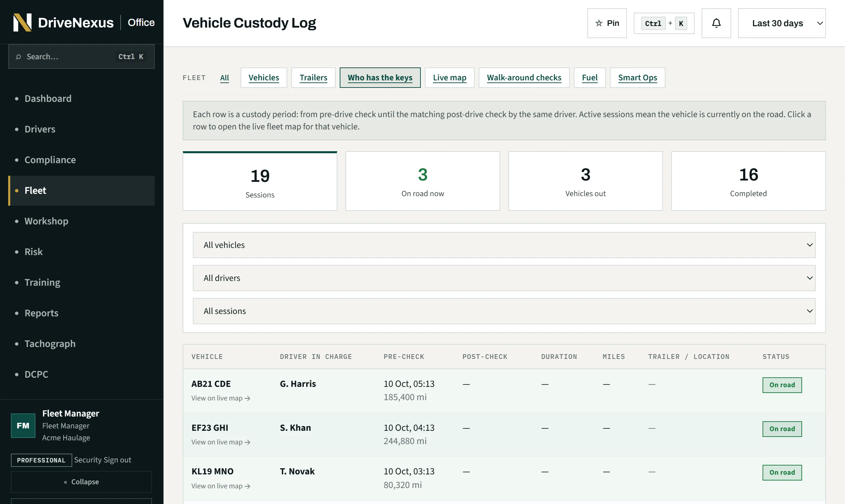Click the Security link

88,460
